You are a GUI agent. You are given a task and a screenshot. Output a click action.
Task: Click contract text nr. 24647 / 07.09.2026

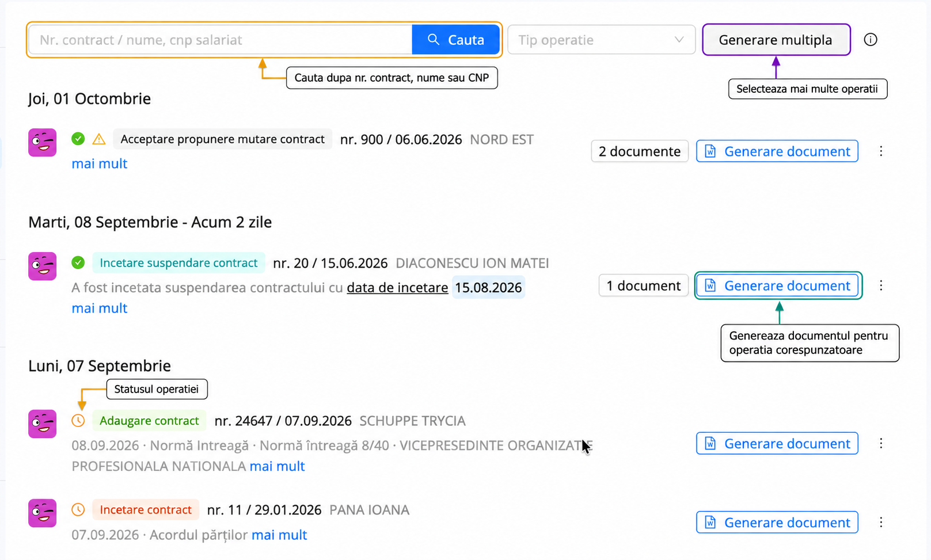click(283, 421)
